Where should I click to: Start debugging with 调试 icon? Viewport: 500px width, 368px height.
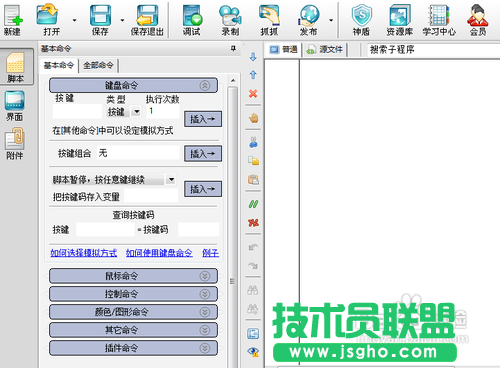pyautogui.click(x=192, y=19)
